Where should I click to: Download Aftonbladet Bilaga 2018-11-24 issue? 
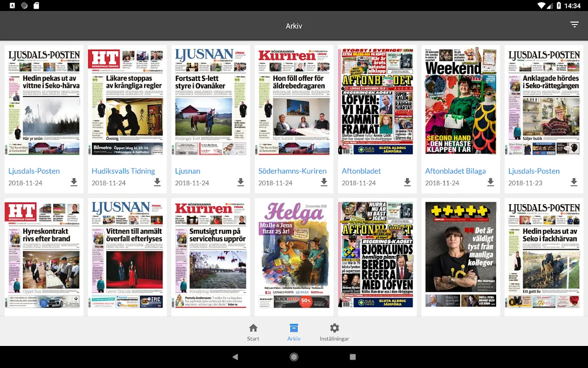pos(491,183)
